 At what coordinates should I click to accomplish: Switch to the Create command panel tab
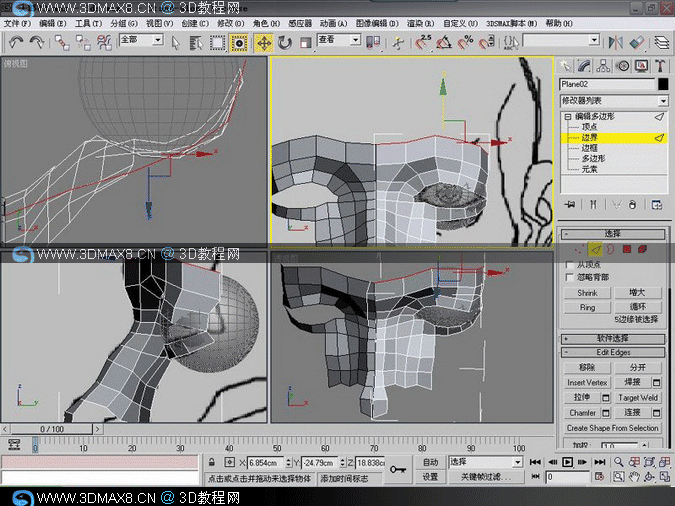(565, 66)
